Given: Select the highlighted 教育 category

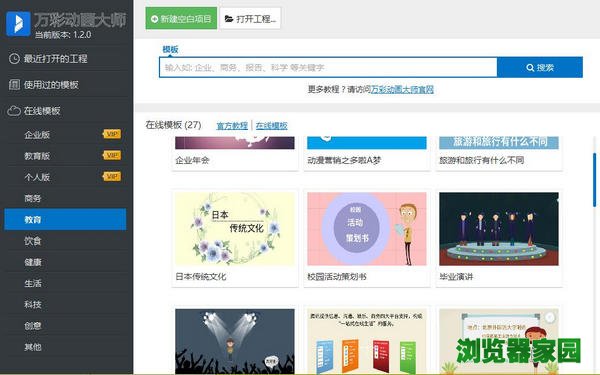Looking at the screenshot, I should pos(65,219).
